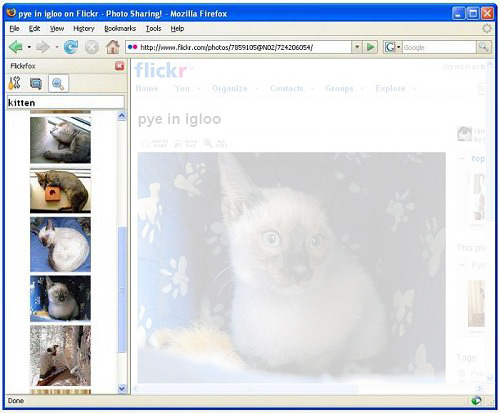
Task: Click the greyed-out Stop loading button
Action: [92, 47]
